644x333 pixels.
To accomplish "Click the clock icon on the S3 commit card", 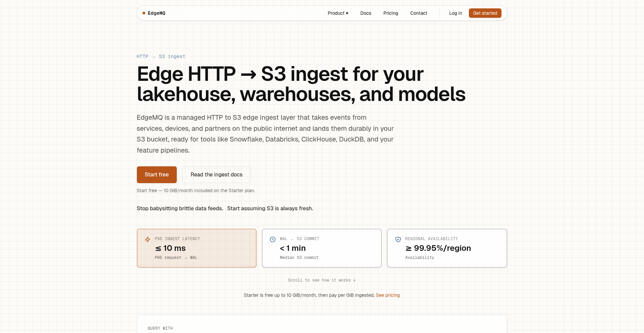I will point(273,239).
